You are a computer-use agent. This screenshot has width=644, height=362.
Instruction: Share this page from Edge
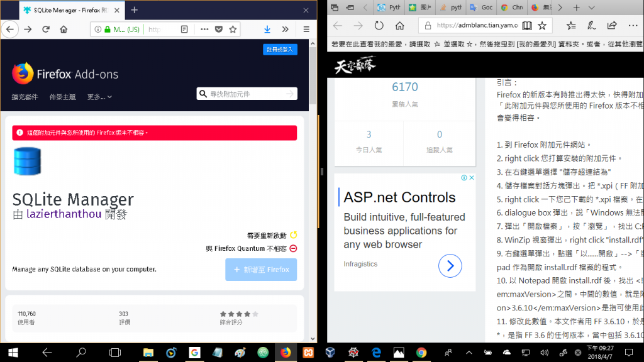(x=612, y=25)
